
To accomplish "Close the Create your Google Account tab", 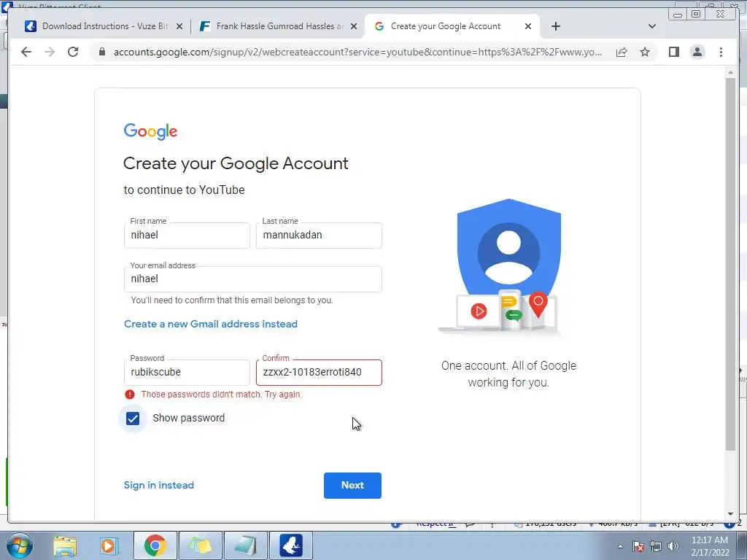I will pos(528,26).
